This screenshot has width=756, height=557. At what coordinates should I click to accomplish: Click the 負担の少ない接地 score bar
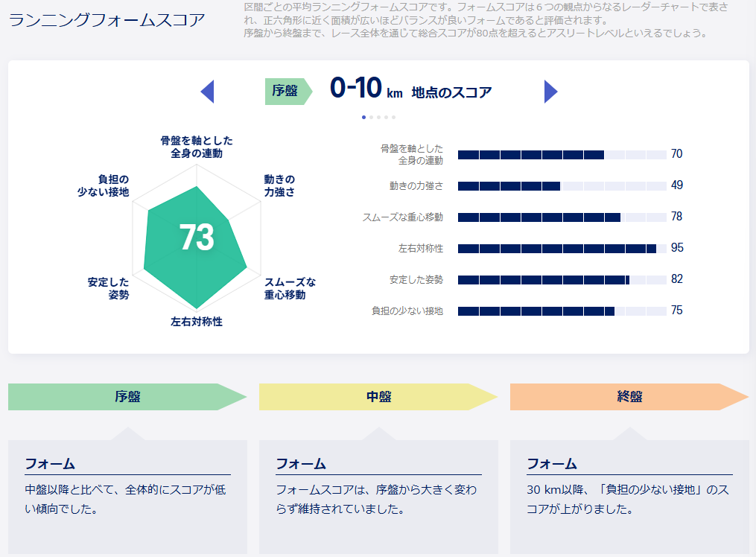[x=562, y=311]
